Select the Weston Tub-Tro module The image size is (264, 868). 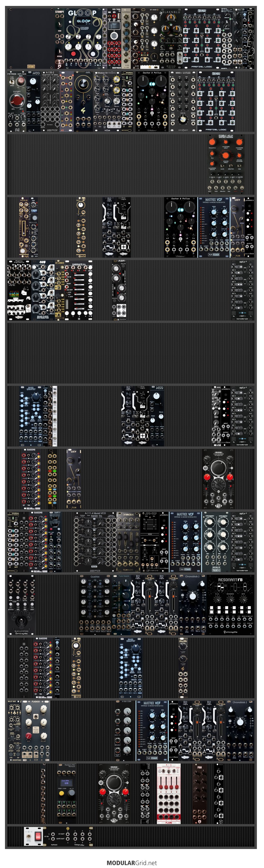pyautogui.click(x=107, y=101)
